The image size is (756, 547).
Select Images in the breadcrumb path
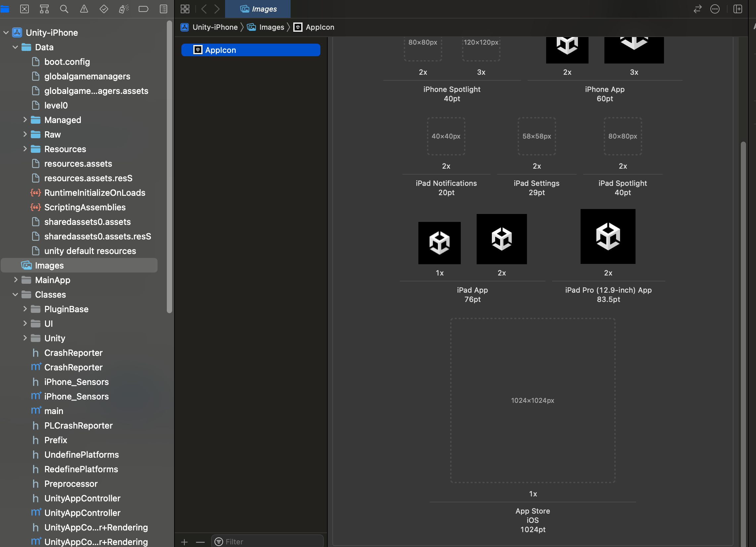pyautogui.click(x=271, y=27)
